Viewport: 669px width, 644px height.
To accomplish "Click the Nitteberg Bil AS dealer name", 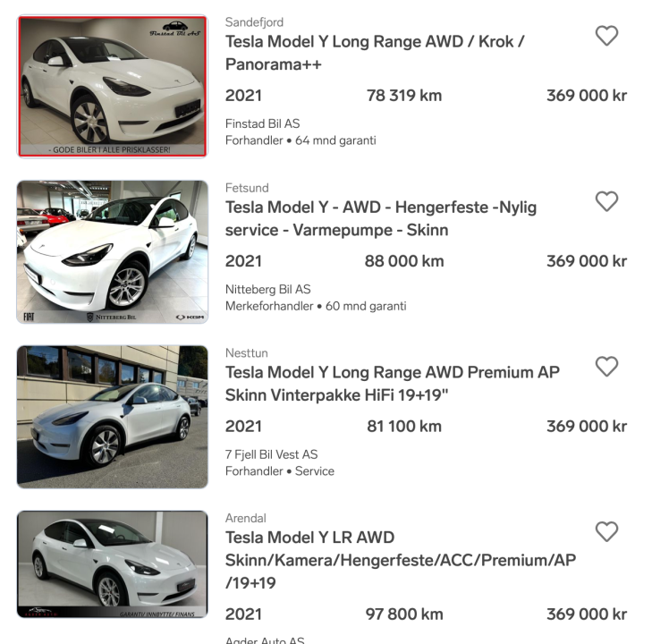I will [267, 289].
